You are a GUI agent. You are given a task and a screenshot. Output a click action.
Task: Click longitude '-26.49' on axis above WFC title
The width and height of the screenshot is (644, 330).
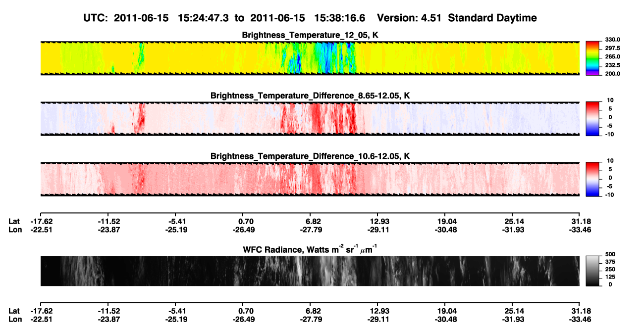point(243,230)
